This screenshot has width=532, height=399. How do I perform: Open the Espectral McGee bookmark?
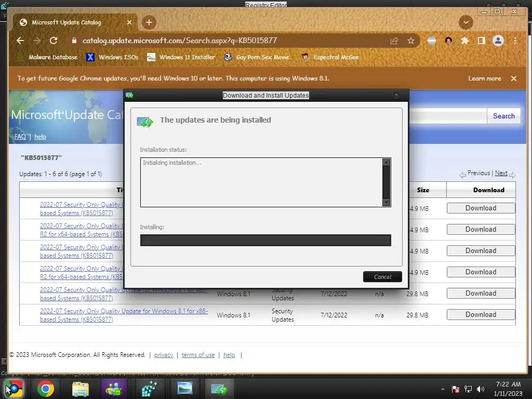coord(330,57)
